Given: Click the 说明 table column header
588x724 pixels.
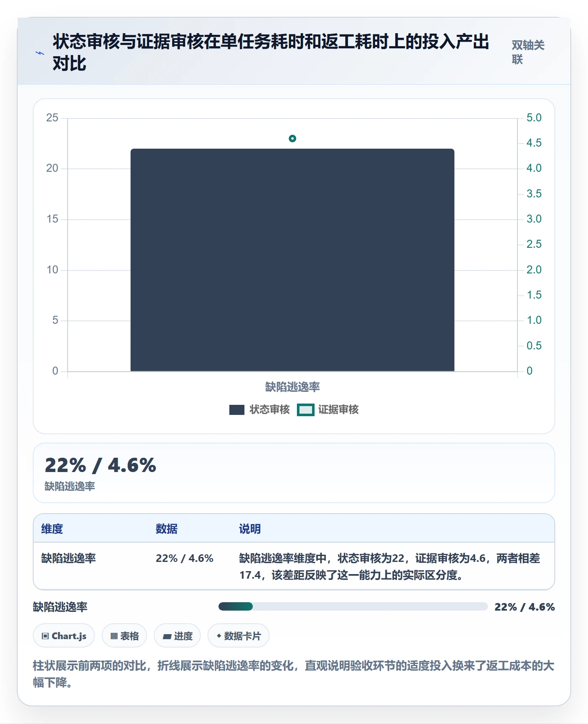Looking at the screenshot, I should (x=250, y=529).
